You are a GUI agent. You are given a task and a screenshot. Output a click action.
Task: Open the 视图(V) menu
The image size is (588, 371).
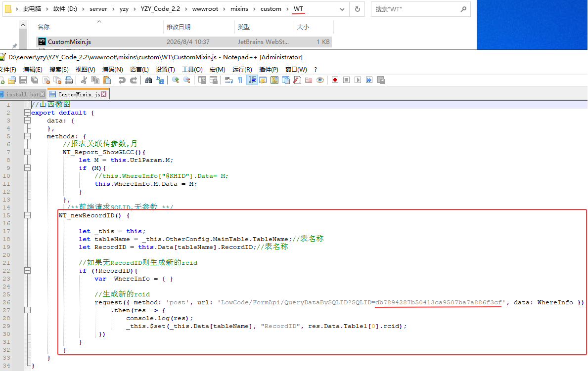85,69
